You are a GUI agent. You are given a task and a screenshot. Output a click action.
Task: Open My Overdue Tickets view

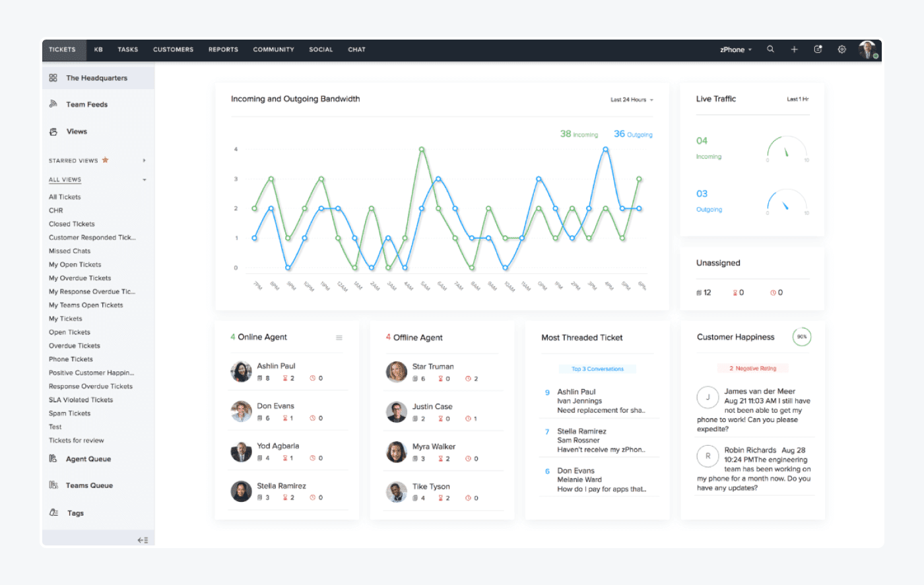pos(80,278)
